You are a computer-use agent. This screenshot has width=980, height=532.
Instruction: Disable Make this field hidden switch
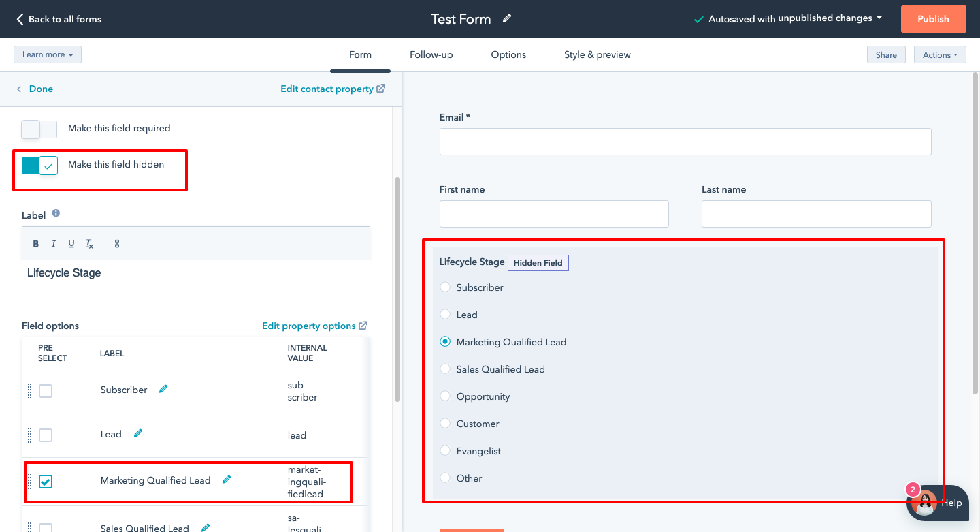(39, 166)
